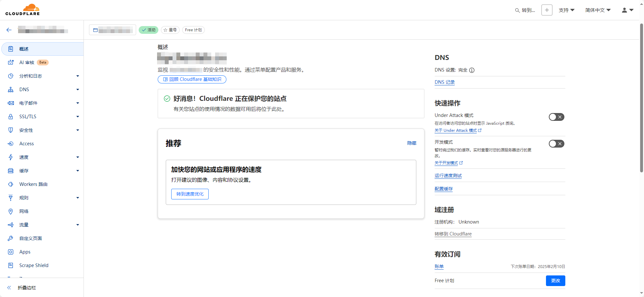Click the 规则 filter icon
The width and height of the screenshot is (644, 297).
point(11,198)
